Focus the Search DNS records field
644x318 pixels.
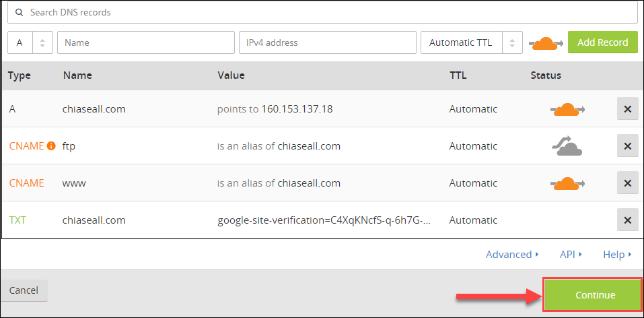tap(322, 12)
